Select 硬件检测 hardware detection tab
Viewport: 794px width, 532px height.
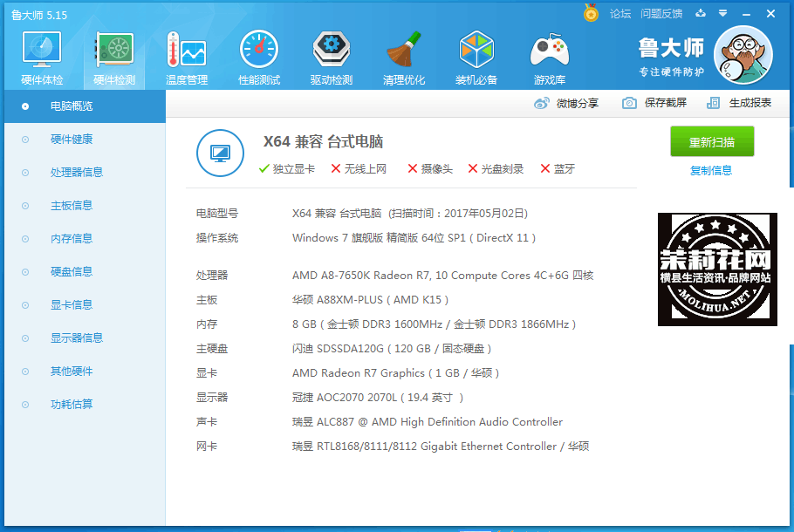click(x=114, y=58)
